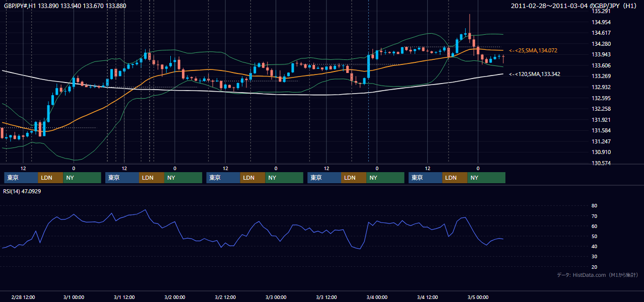
Task: Click the 135.291 price axis label
Action: (x=601, y=11)
